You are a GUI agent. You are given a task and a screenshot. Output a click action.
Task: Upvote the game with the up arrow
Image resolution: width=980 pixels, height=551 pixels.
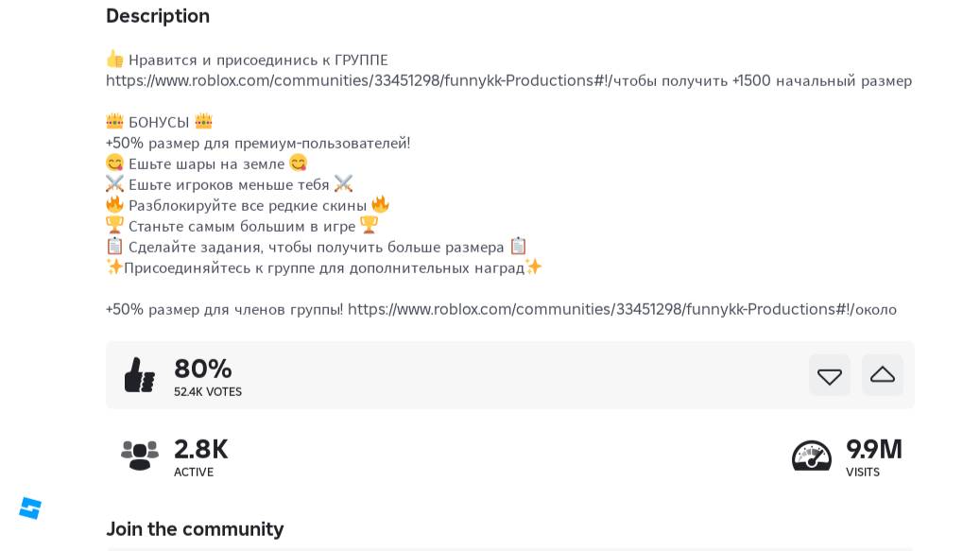tap(882, 375)
